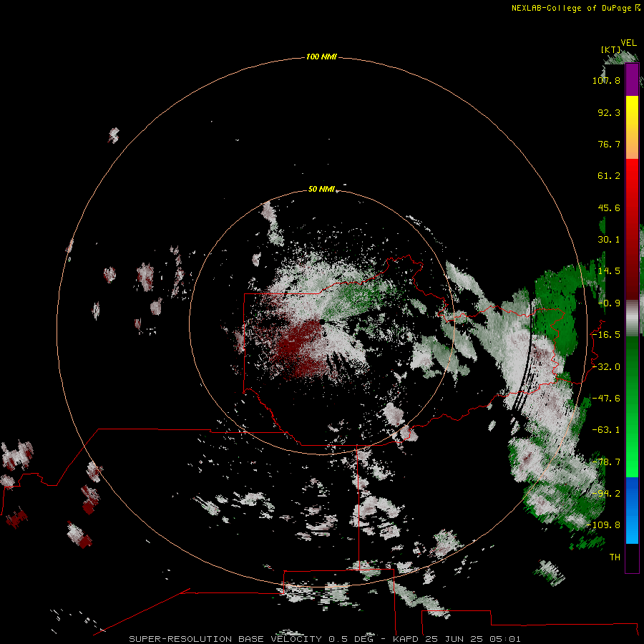Click the black TH segment of the color bar

point(632,557)
